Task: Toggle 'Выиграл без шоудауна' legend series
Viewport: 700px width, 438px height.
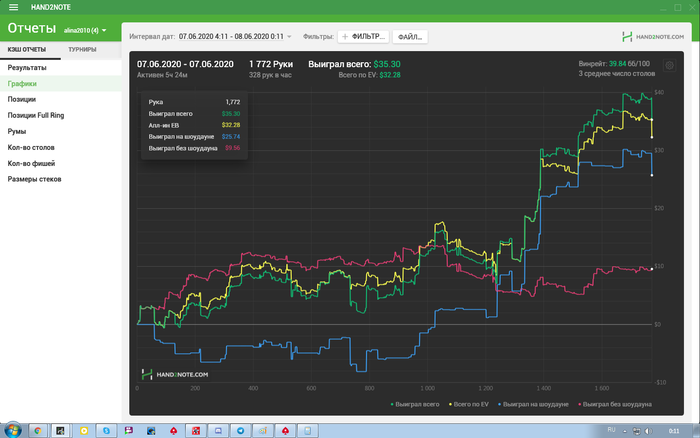Action: [615, 404]
